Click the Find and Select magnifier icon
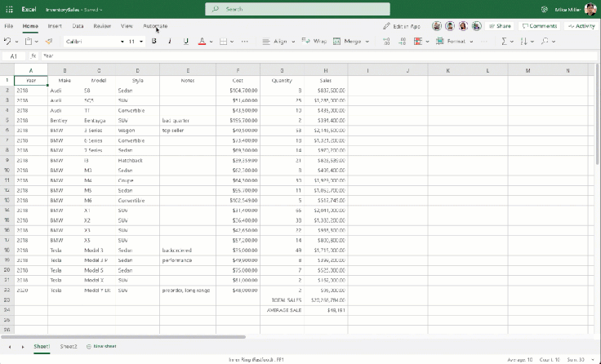This screenshot has height=364, width=601. click(x=545, y=41)
